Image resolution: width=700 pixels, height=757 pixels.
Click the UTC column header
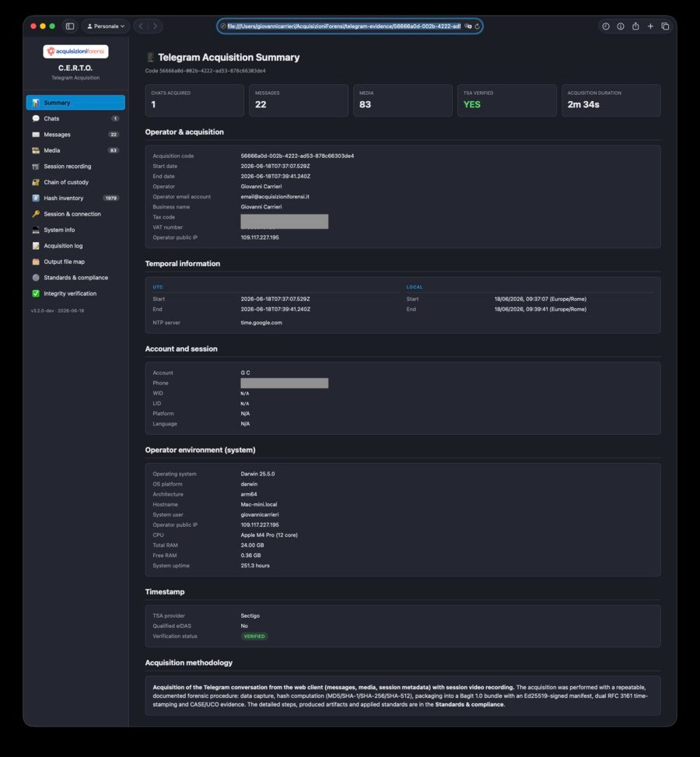(158, 287)
